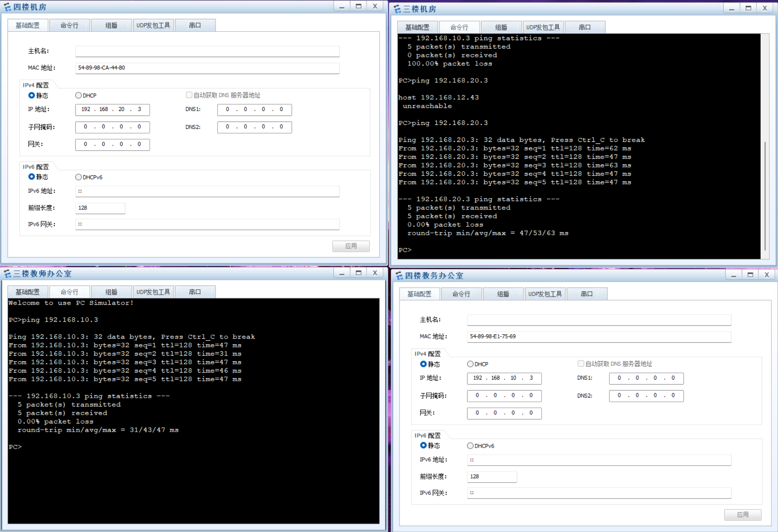Image resolution: width=778 pixels, height=532 pixels.
Task: Click 应用 button in 四楼机房 window
Action: pyautogui.click(x=351, y=246)
